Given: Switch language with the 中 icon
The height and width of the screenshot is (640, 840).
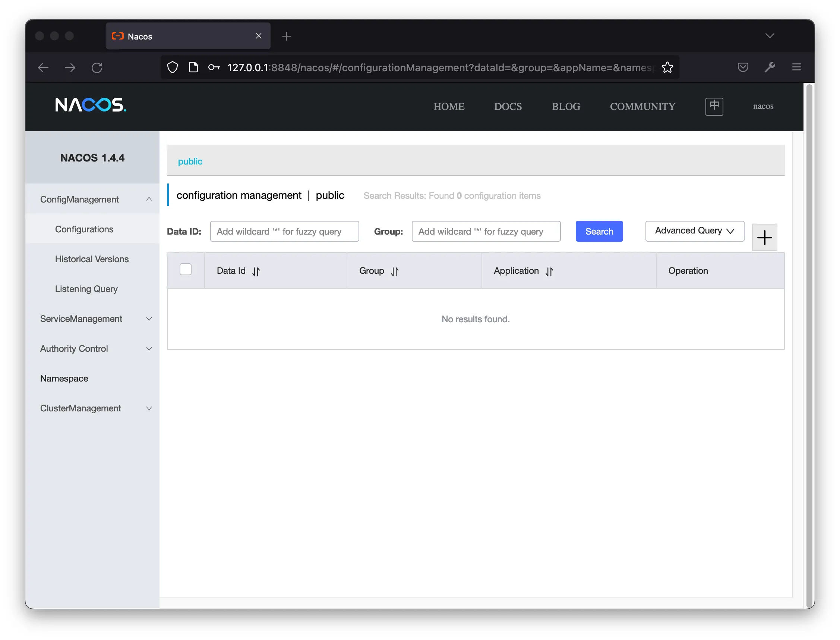Looking at the screenshot, I should tap(714, 106).
